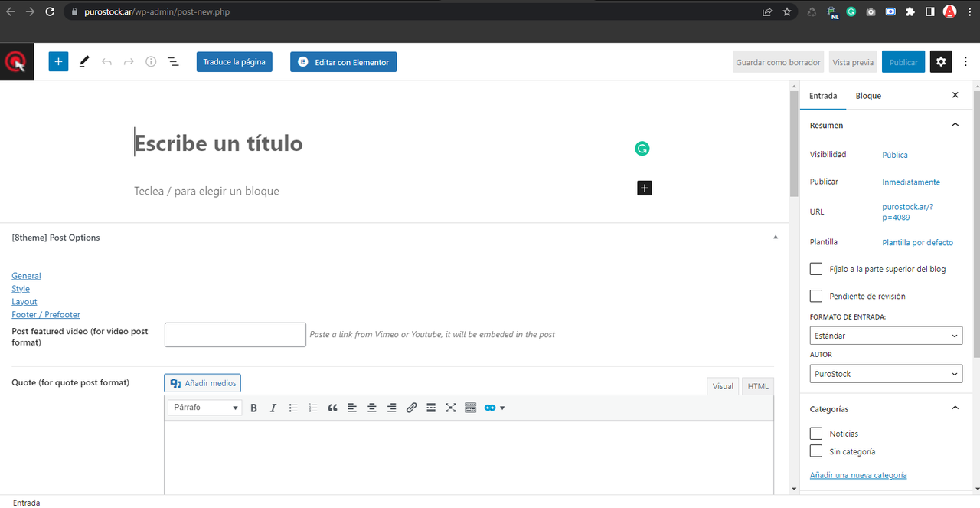Apply italic in the Quote editor
The height and width of the screenshot is (508, 980).
click(273, 408)
